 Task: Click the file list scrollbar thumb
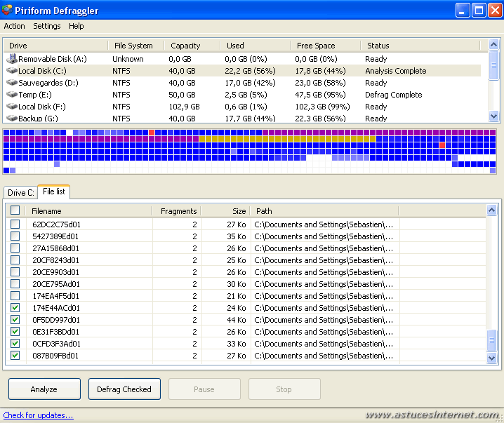pos(492,340)
